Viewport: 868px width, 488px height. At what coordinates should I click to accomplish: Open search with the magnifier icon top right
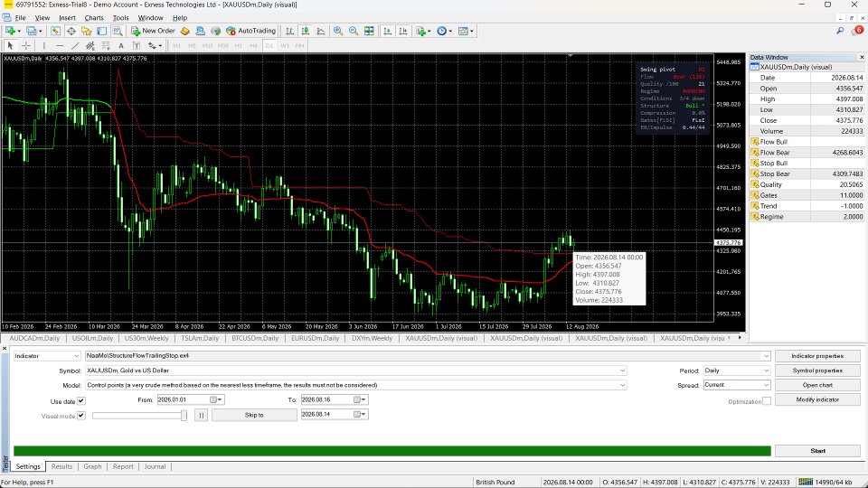coord(840,31)
